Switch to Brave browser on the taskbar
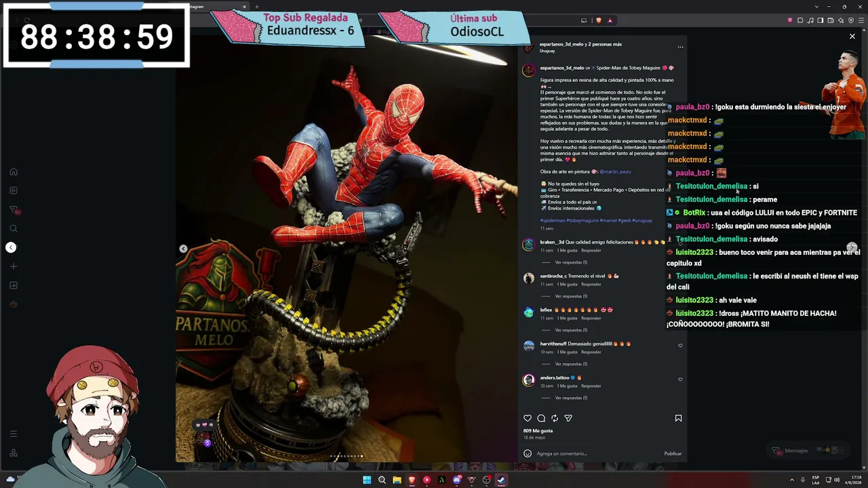The height and width of the screenshot is (488, 868). 412,480
